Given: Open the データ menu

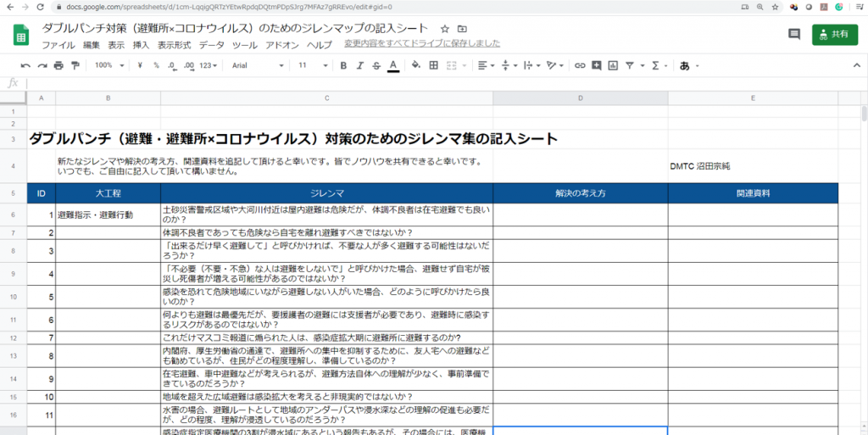Looking at the screenshot, I should coord(211,45).
